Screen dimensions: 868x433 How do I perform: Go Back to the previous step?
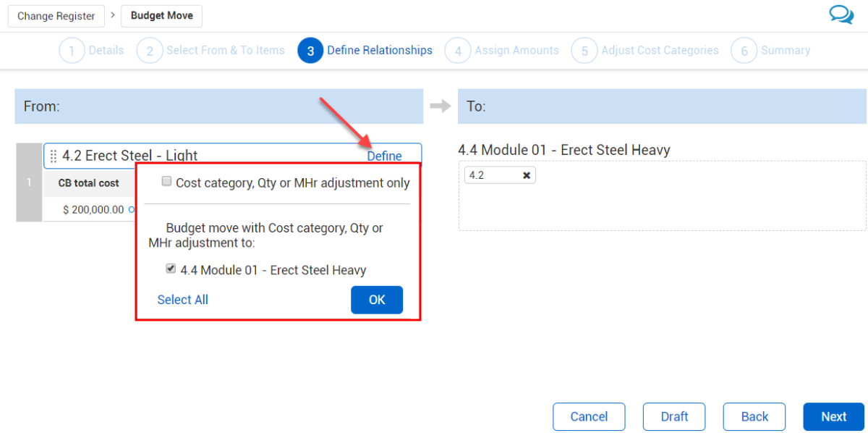[754, 416]
